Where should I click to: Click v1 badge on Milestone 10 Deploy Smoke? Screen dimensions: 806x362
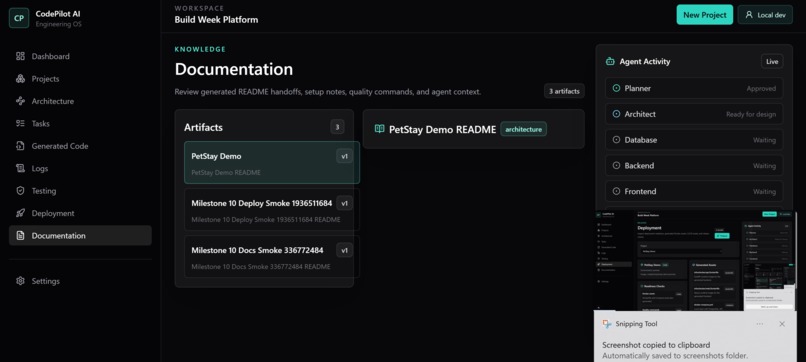coord(344,203)
